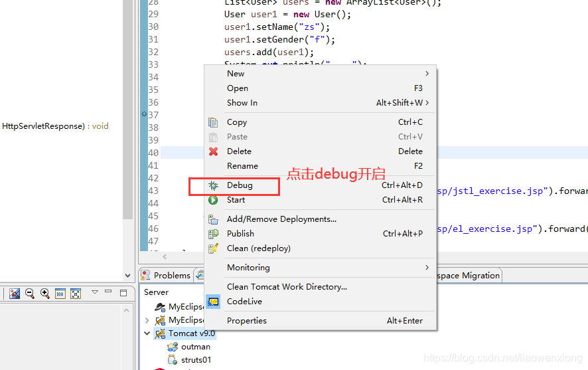Select Clean (redeploy) entry
The image size is (588, 370).
[321, 248]
